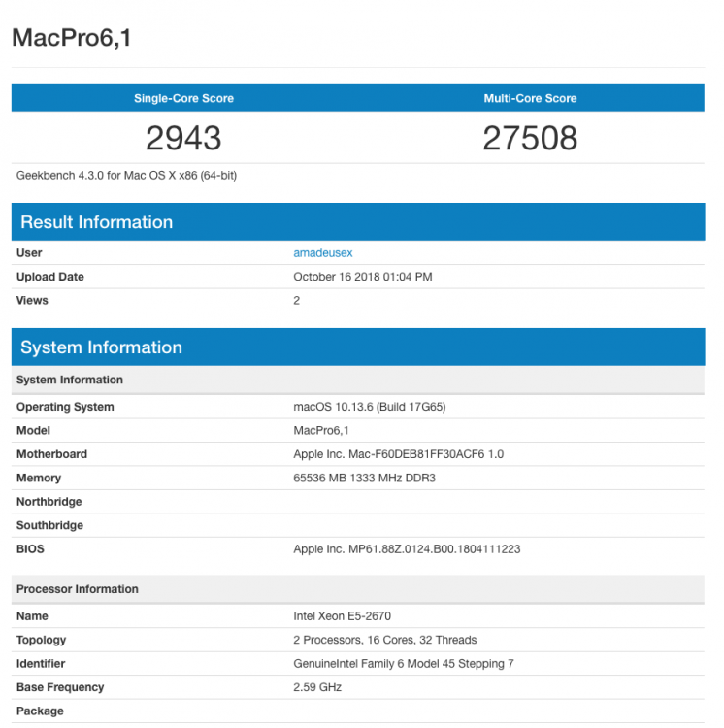The height and width of the screenshot is (728, 724).
Task: Click the Result Information section header
Action: pos(358,222)
